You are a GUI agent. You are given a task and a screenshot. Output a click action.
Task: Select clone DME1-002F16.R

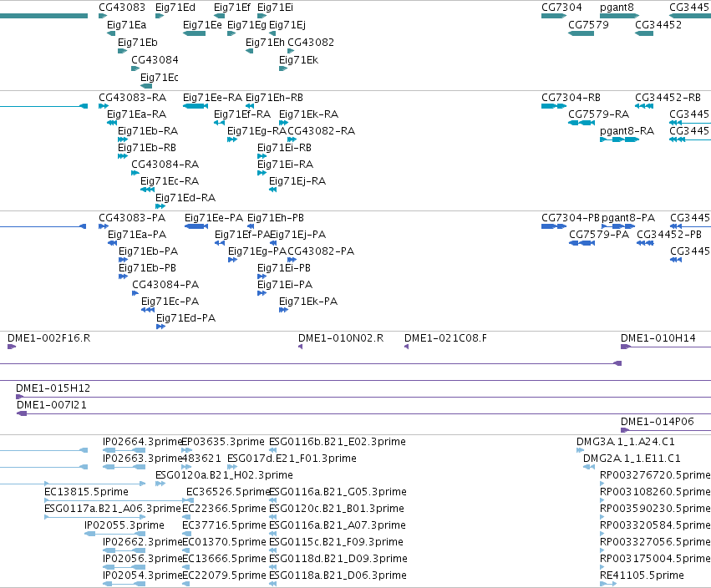(x=49, y=338)
